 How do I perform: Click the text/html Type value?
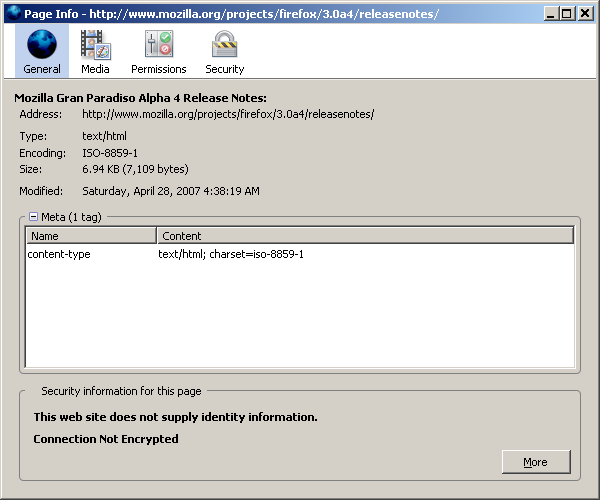coord(104,136)
